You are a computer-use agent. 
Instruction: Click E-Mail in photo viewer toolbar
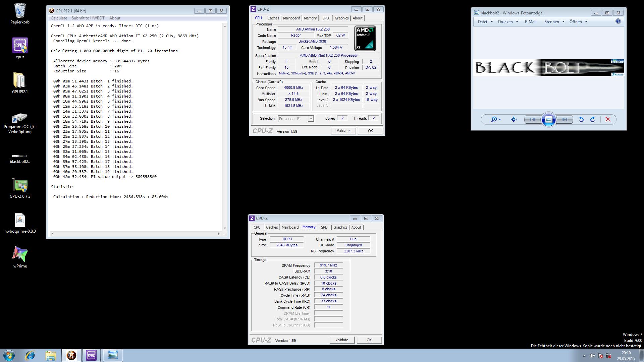(x=530, y=22)
